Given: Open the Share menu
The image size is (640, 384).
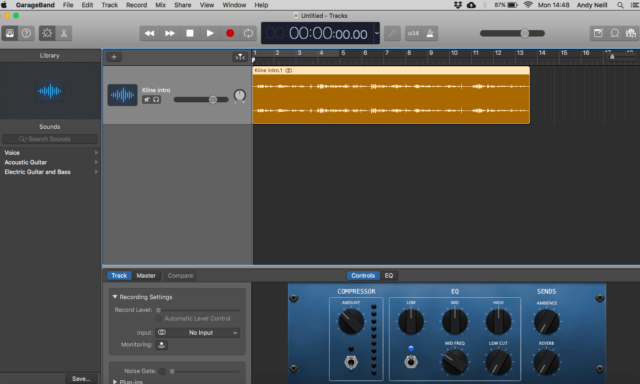Looking at the screenshot, I should click(182, 5).
